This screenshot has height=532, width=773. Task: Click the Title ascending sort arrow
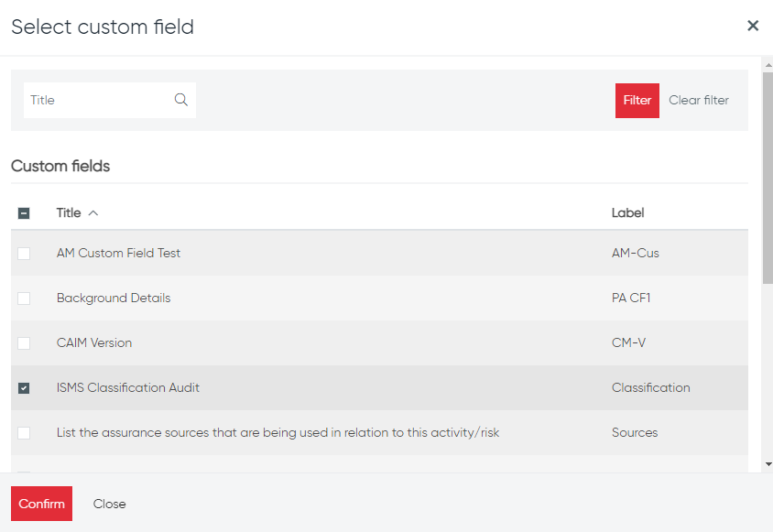click(x=93, y=213)
